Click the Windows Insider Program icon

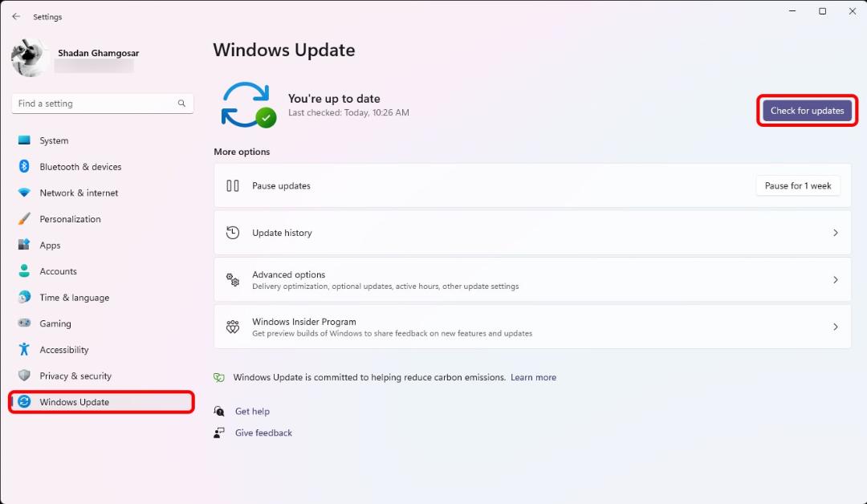pos(233,327)
